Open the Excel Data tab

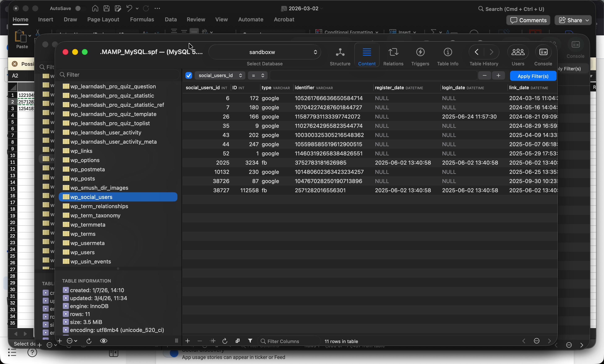[x=171, y=19]
